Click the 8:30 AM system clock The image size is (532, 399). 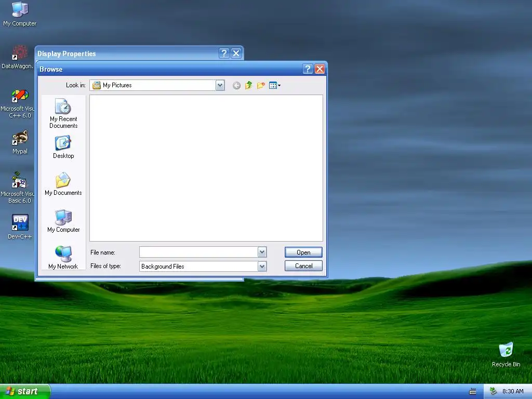tap(513, 392)
